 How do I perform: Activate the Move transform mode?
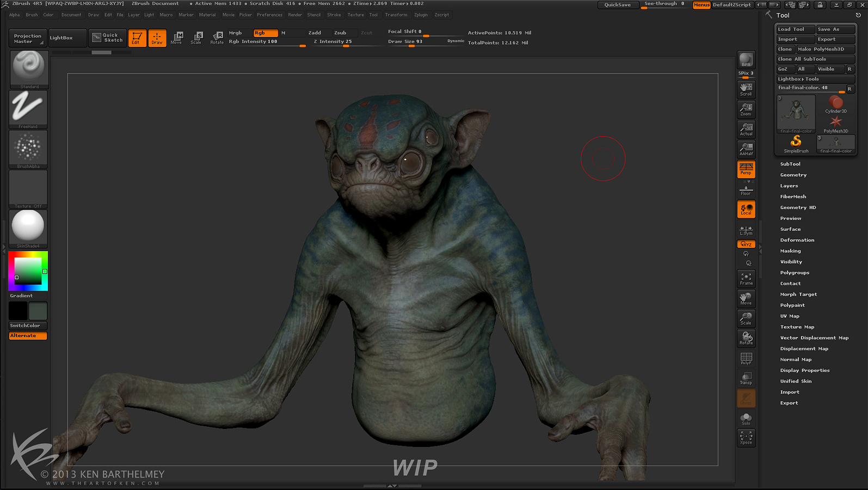(176, 38)
